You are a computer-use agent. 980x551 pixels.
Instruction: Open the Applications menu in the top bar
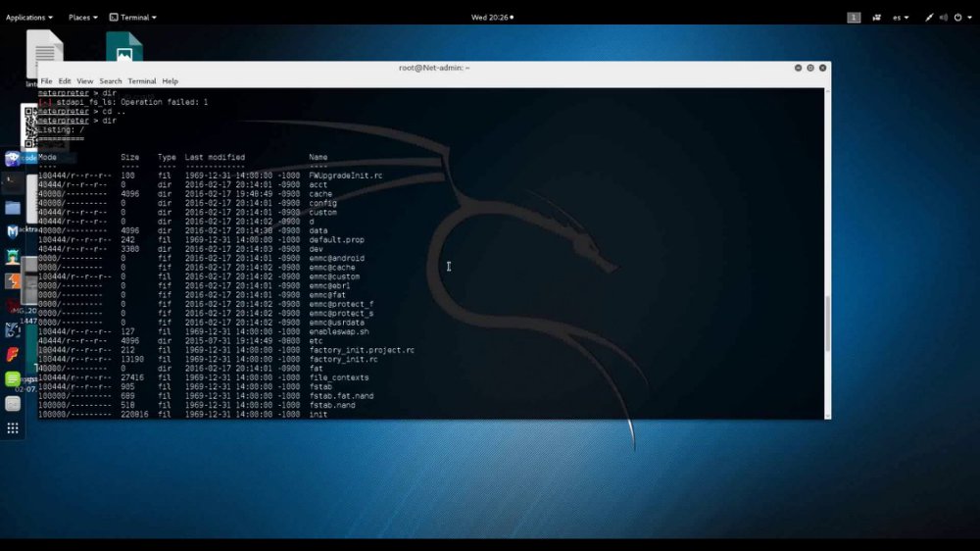click(x=28, y=18)
